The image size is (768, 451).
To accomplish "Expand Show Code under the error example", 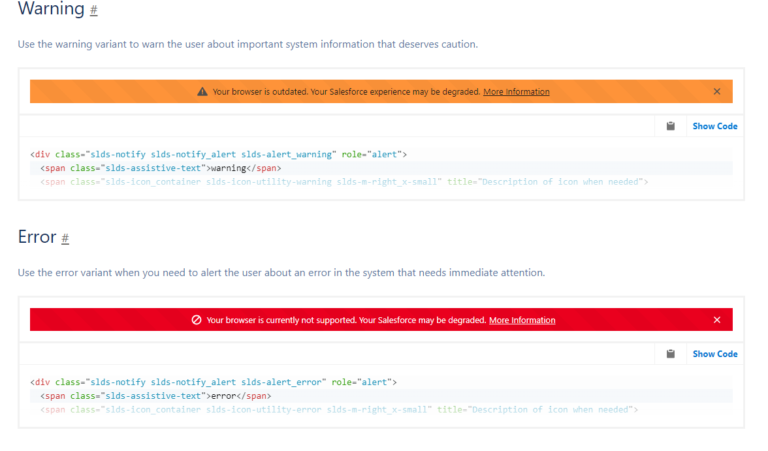I will (715, 354).
